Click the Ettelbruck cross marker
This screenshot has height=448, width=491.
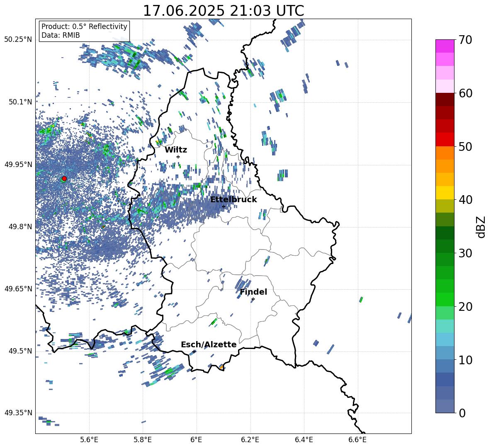pos(224,206)
